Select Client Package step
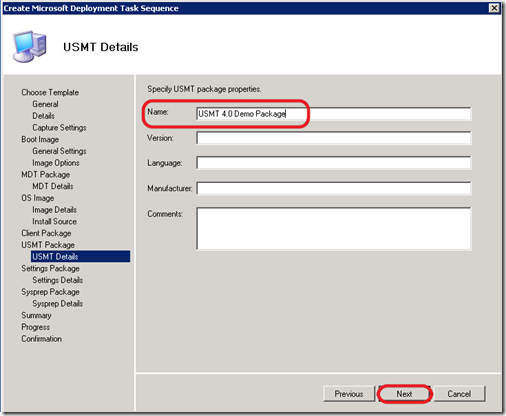This screenshot has height=416, width=506. pos(46,233)
